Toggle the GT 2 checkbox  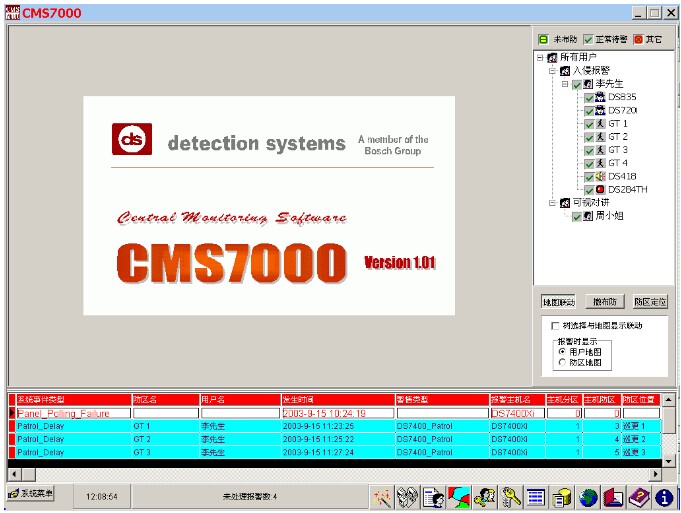589,137
